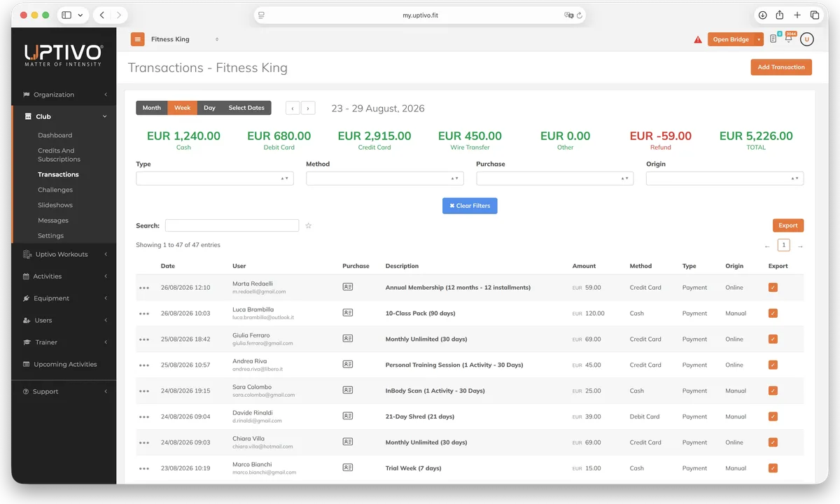840x504 pixels.
Task: Click the red warning triangle icon
Action: [698, 40]
